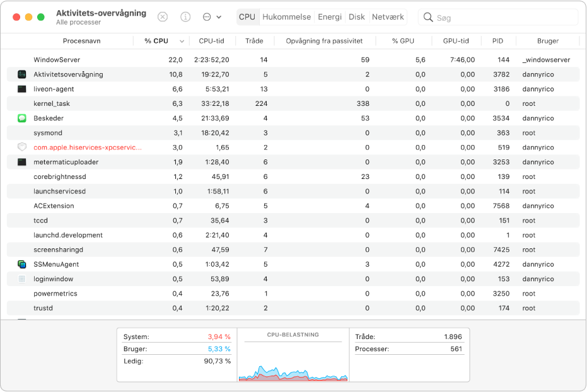Click the red close window button

pos(16,17)
